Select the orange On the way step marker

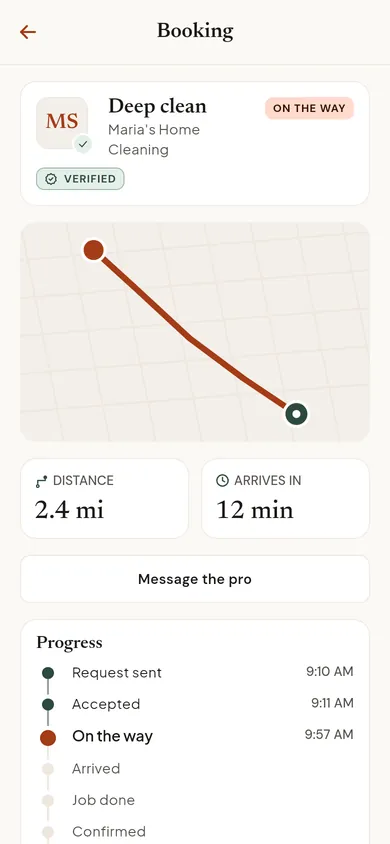tap(48, 737)
